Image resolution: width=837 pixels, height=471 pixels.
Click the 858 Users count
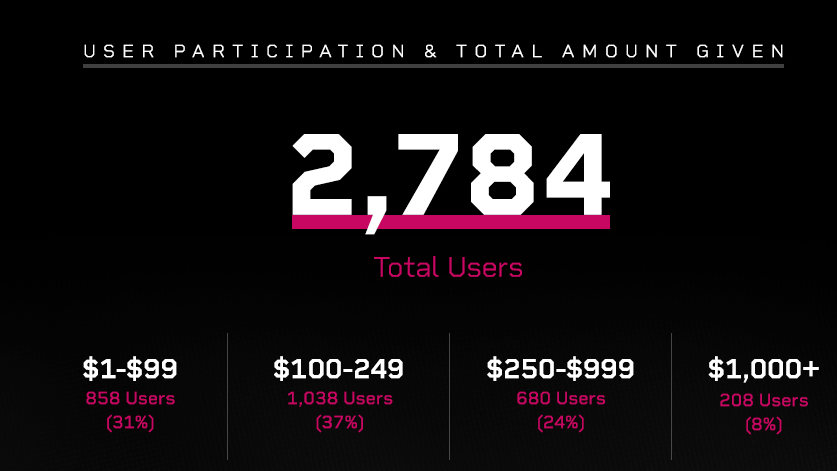tap(130, 399)
